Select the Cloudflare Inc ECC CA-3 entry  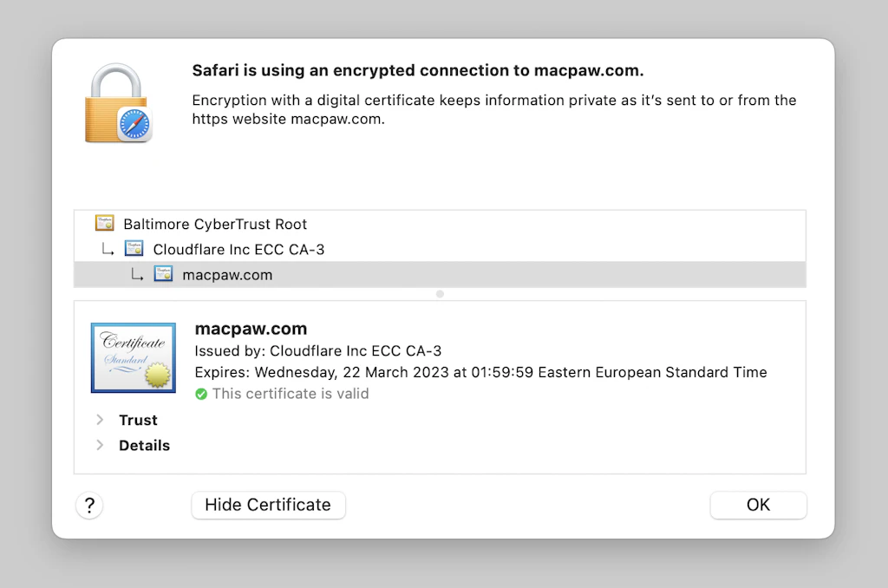(x=239, y=248)
